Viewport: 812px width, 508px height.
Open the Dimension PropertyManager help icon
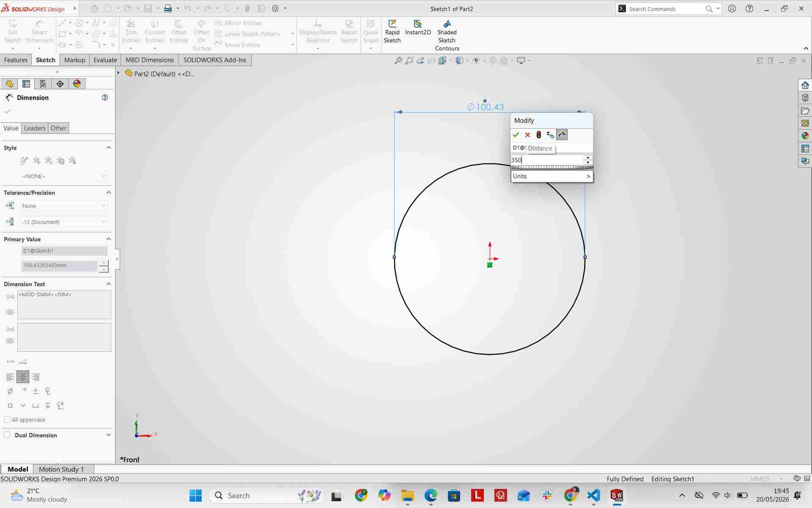tap(105, 97)
